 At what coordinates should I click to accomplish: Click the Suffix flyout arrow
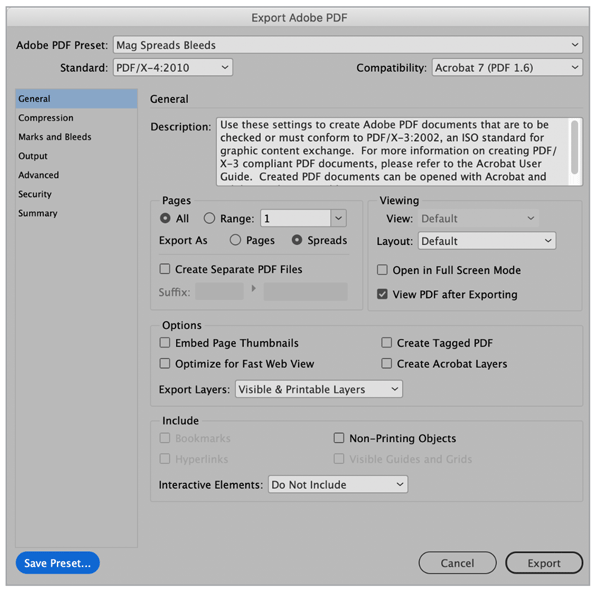(x=253, y=289)
